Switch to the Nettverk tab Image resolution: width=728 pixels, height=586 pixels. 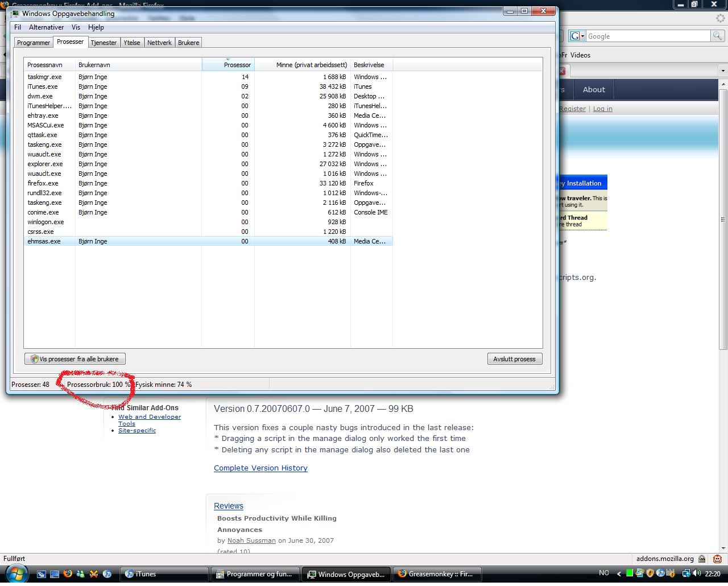(x=159, y=43)
